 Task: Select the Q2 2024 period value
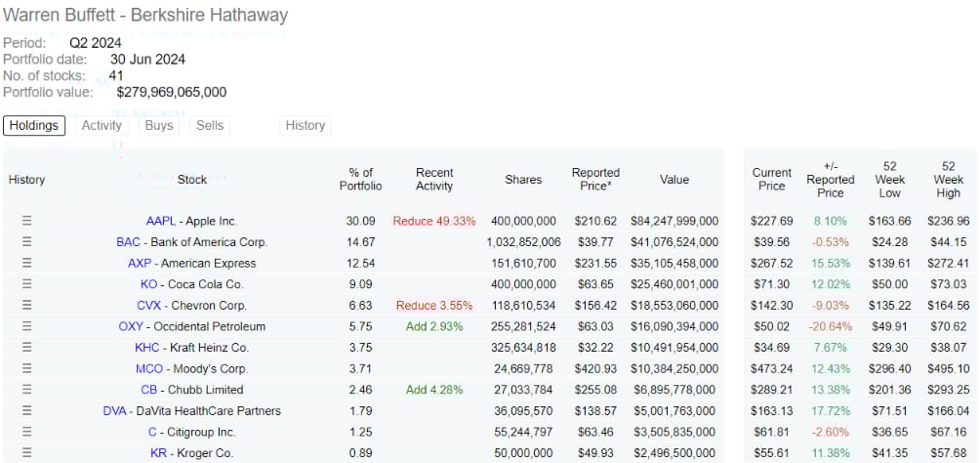click(x=96, y=43)
